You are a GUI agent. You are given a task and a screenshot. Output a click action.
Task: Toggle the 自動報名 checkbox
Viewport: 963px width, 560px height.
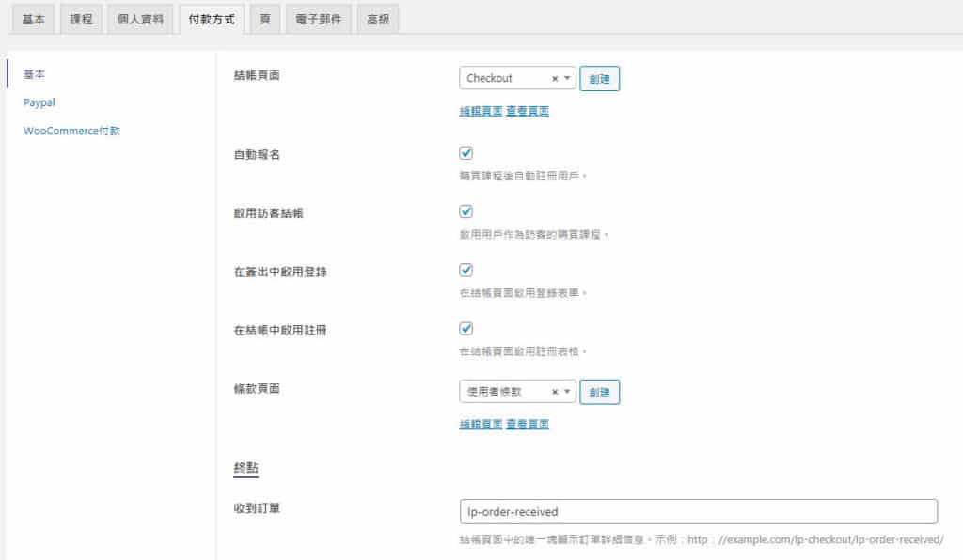(466, 153)
